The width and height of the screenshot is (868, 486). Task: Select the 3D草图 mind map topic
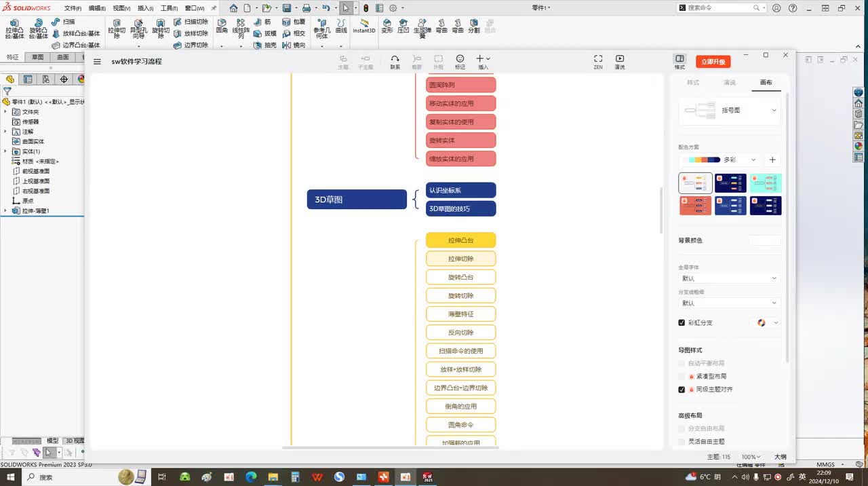pyautogui.click(x=357, y=200)
